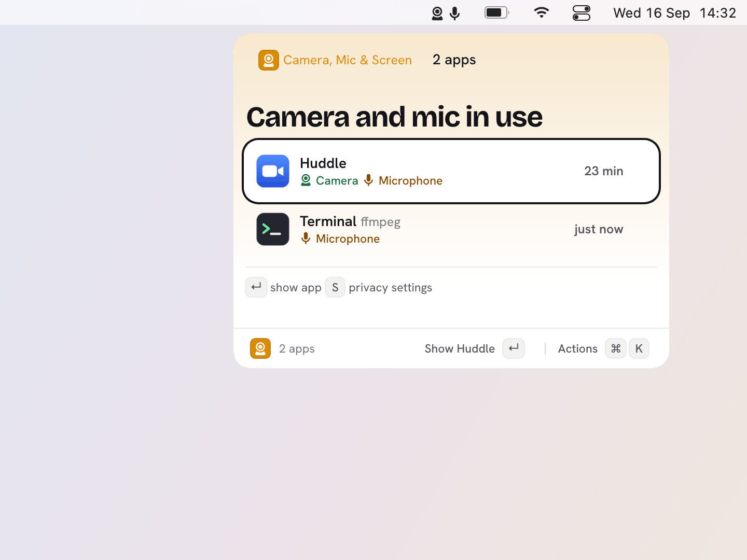The width and height of the screenshot is (747, 560).
Task: Click the "Camera and mic in use" heading
Action: point(394,117)
